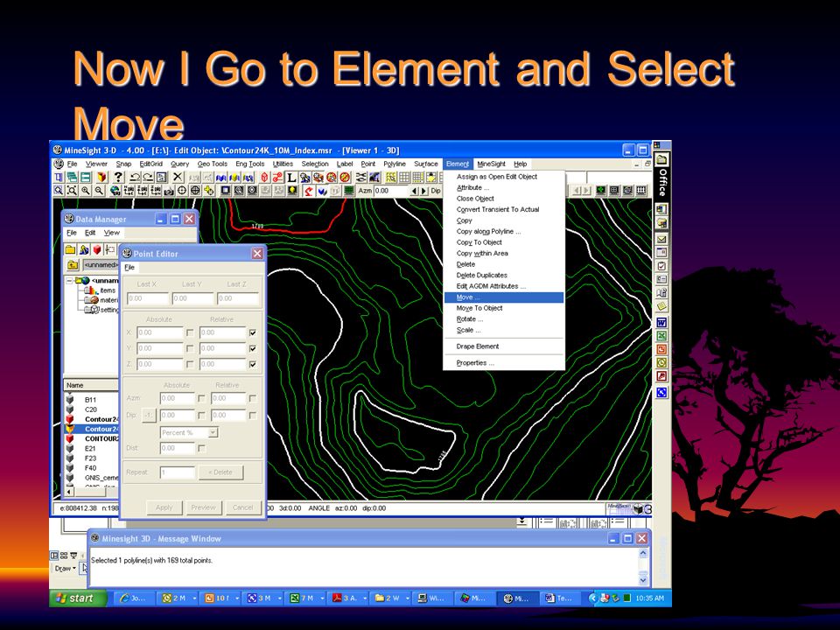
Task: Click the yellow grid toolbar icon near Surface menu
Action: (x=391, y=178)
